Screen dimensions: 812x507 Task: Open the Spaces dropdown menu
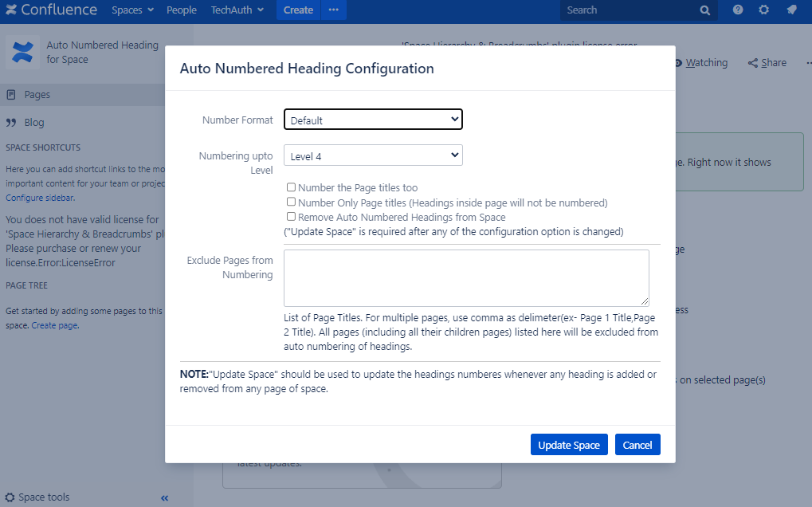(132, 10)
